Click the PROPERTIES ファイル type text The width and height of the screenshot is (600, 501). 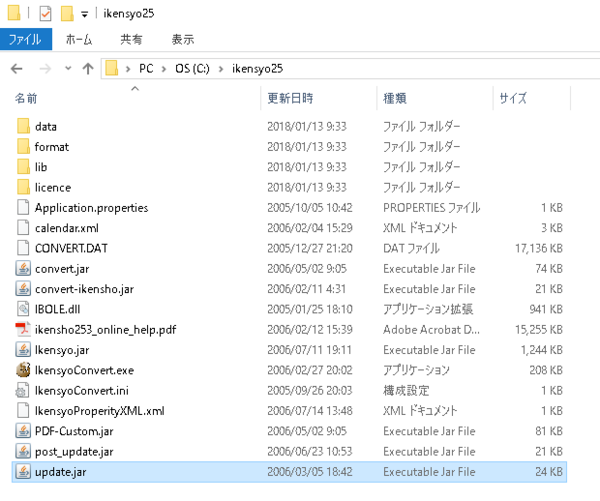tap(432, 207)
